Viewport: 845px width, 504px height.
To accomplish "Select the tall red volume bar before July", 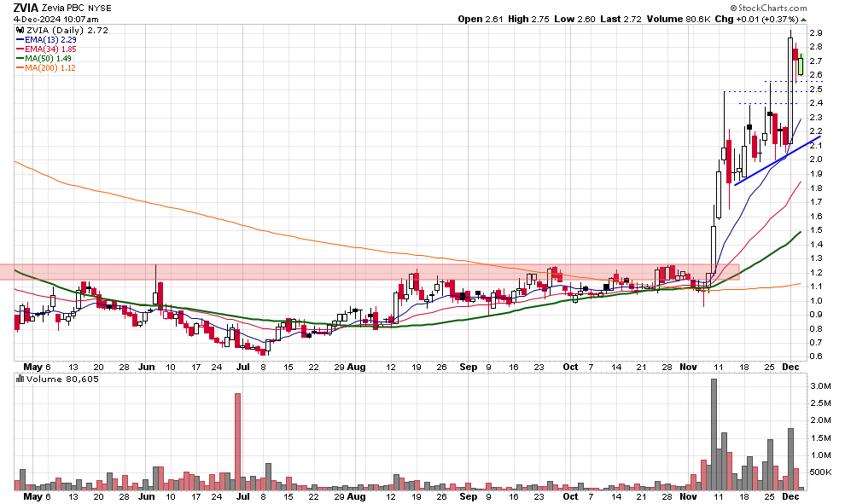I will [x=236, y=442].
